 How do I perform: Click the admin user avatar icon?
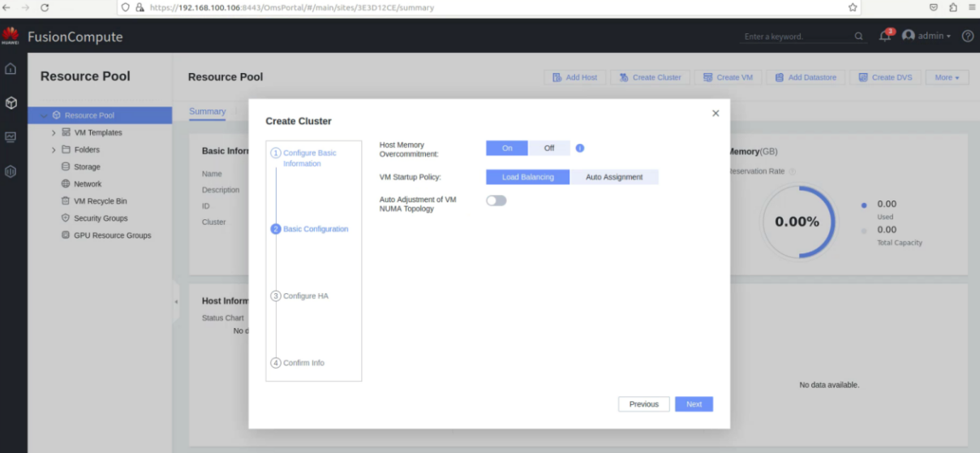[x=909, y=36]
